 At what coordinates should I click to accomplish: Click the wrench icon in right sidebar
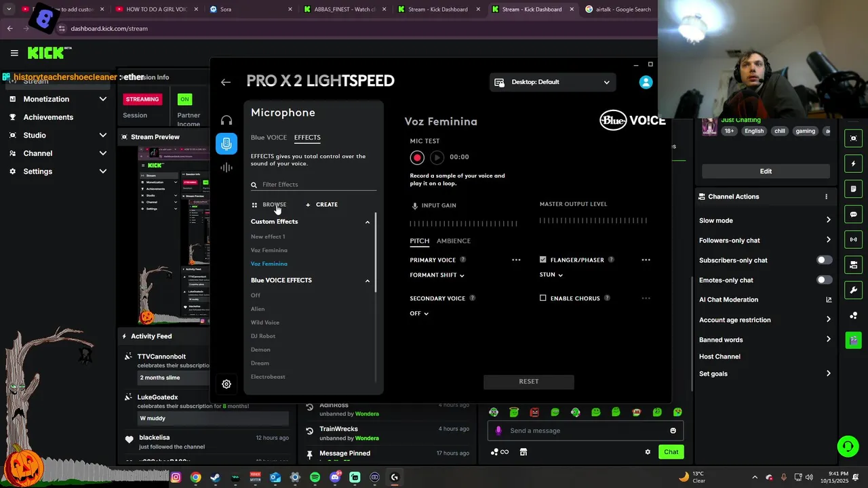854,290
